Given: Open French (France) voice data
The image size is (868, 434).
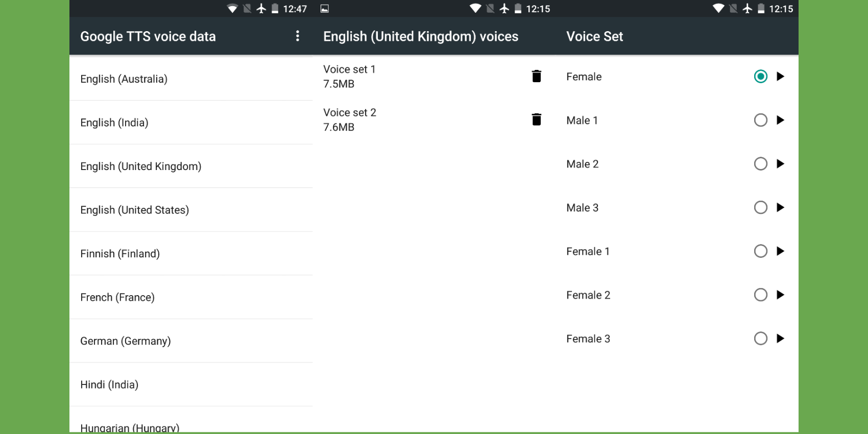Looking at the screenshot, I should click(x=117, y=297).
